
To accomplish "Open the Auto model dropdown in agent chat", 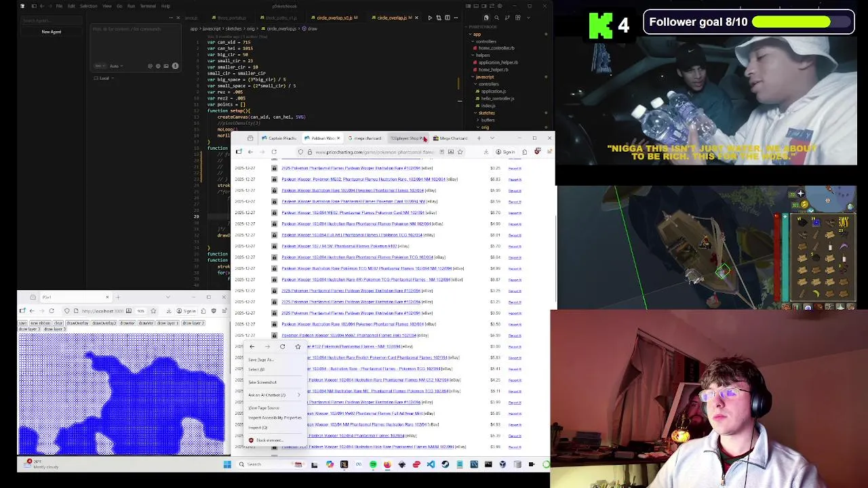I will click(116, 66).
